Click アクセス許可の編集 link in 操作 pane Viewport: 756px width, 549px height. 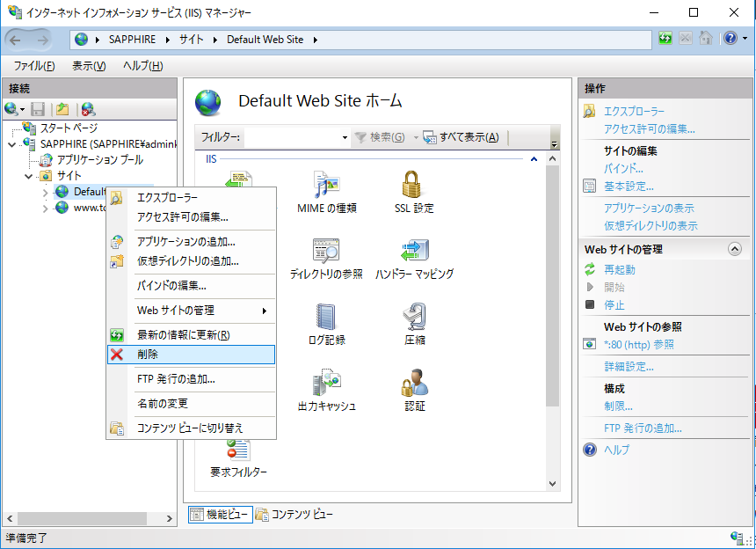[650, 129]
